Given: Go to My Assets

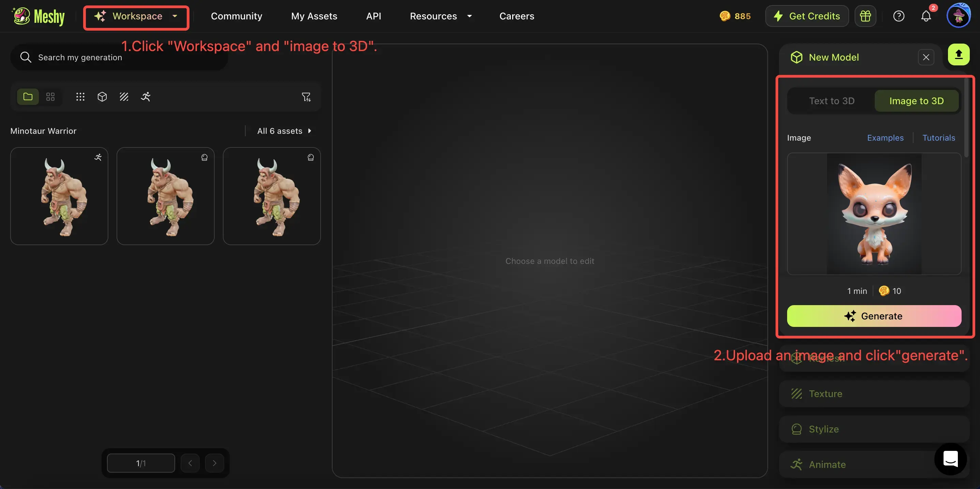Looking at the screenshot, I should point(314,16).
